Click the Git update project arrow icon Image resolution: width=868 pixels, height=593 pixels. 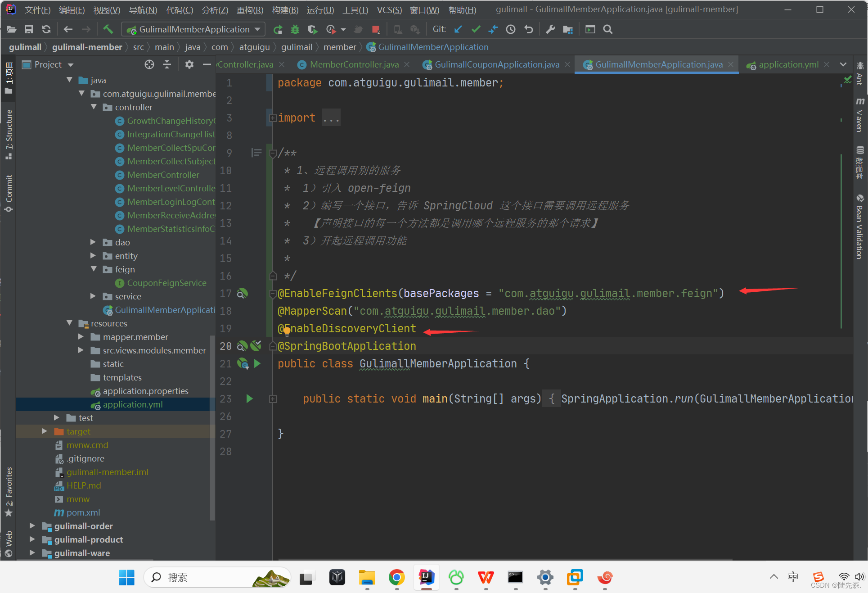coord(458,29)
